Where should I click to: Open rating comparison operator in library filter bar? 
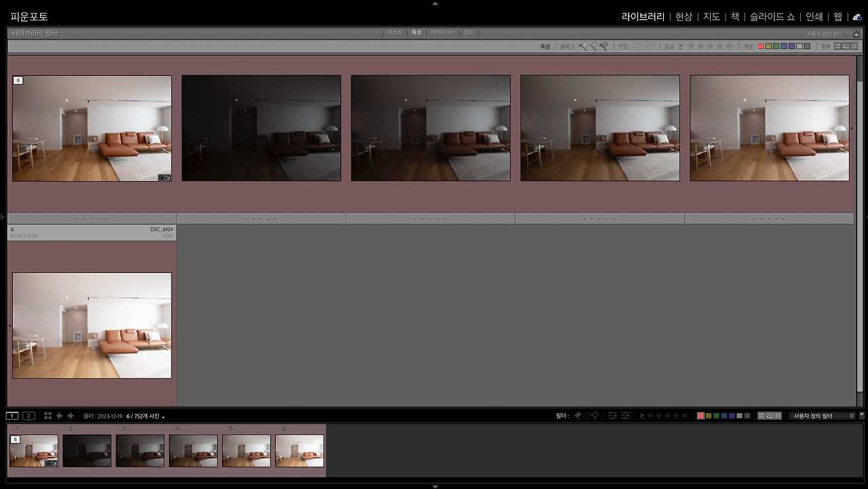tap(680, 46)
